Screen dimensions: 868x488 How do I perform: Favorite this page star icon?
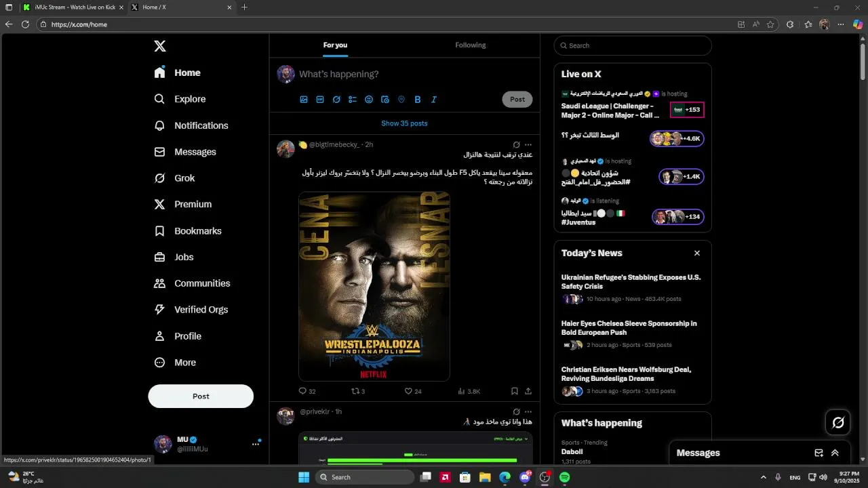770,24
